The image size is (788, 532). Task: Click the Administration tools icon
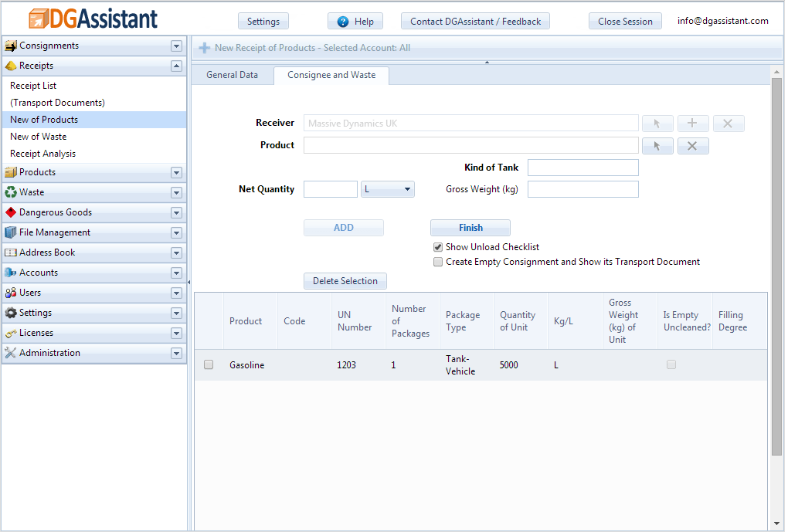pyautogui.click(x=11, y=353)
